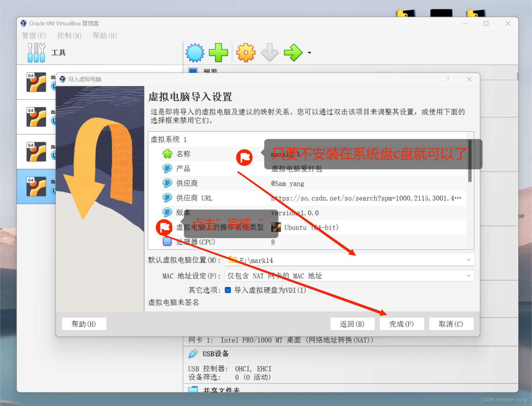
Task: Click the 返回(B) button
Action: (352, 324)
